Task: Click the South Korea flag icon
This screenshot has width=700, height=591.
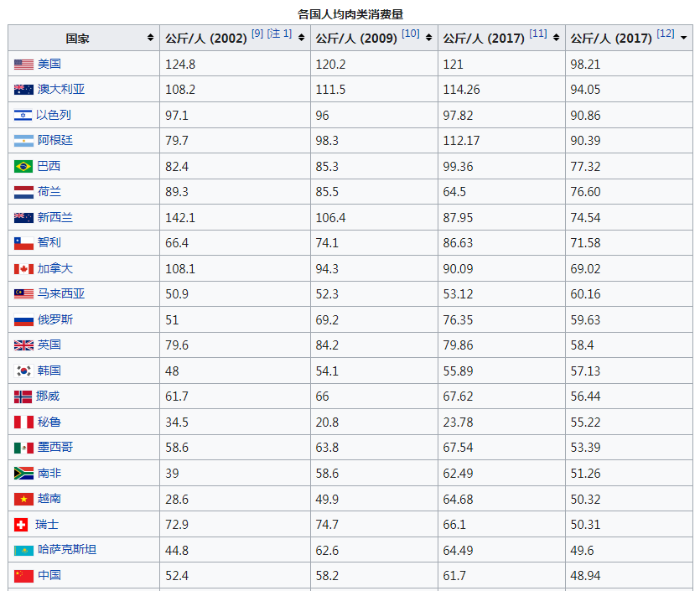Action: (x=23, y=371)
